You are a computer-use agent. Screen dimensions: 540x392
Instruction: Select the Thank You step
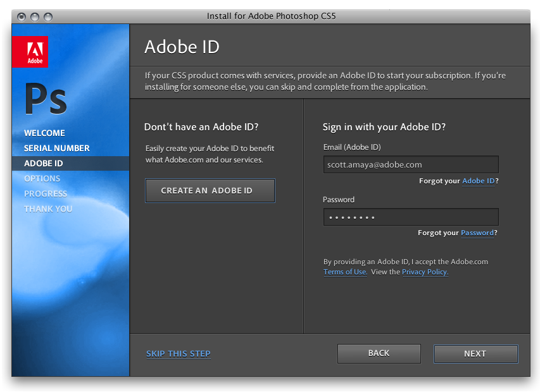click(48, 209)
